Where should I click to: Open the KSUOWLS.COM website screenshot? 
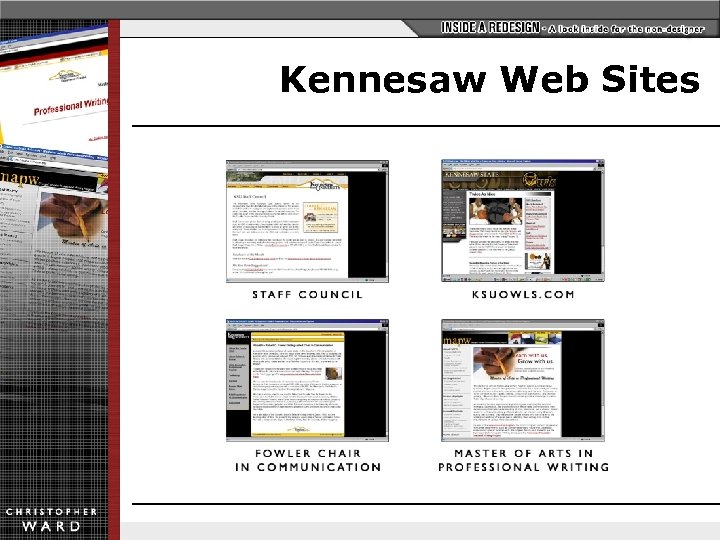(x=523, y=220)
